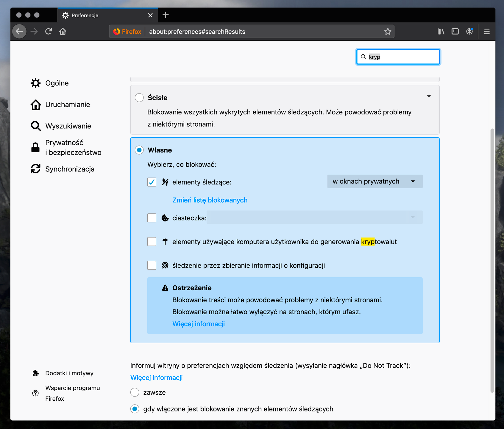The image size is (504, 429).
Task: Select the 'Ścisłe' radio option
Action: (139, 98)
